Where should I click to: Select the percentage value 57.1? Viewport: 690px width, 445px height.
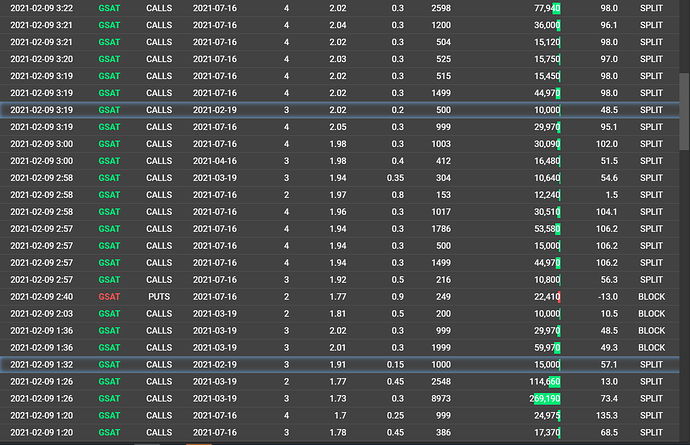coord(609,364)
